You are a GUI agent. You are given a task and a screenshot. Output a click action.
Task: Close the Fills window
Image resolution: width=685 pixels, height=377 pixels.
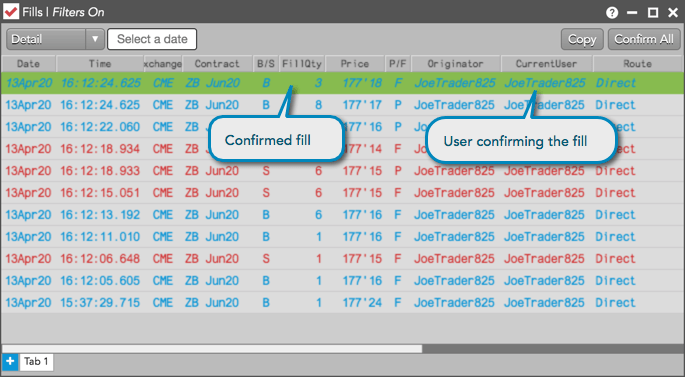pyautogui.click(x=673, y=13)
